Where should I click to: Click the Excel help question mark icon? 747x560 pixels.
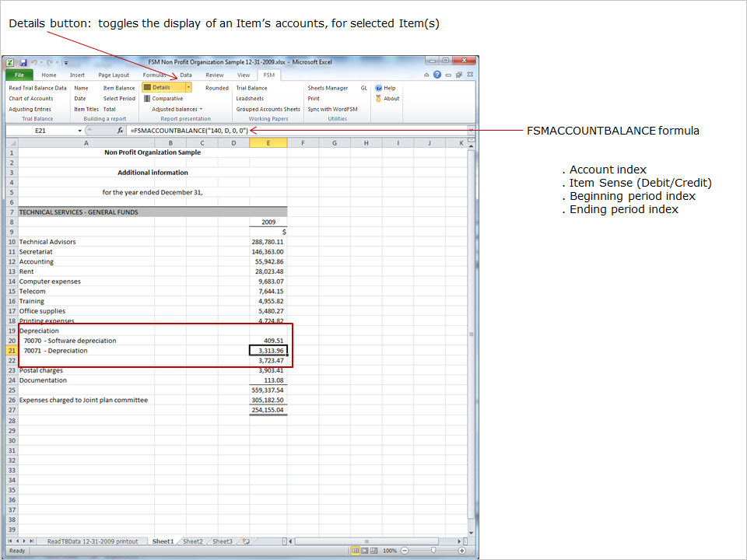(437, 75)
